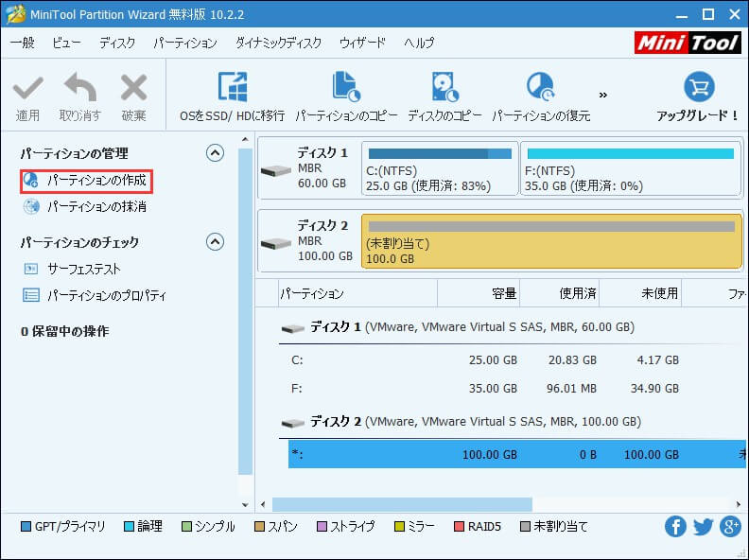Click the 破棄 (Discard) X icon
The height and width of the screenshot is (560, 749).
(x=133, y=87)
